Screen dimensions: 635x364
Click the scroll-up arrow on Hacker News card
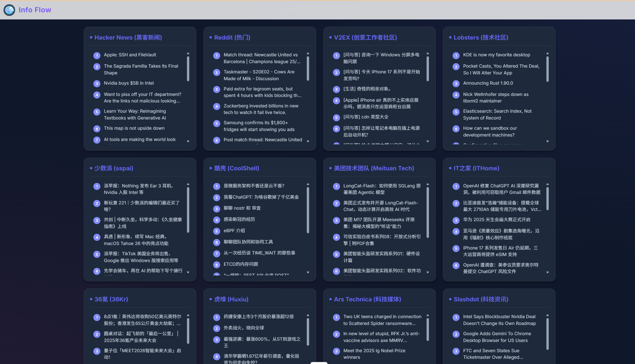click(189, 53)
